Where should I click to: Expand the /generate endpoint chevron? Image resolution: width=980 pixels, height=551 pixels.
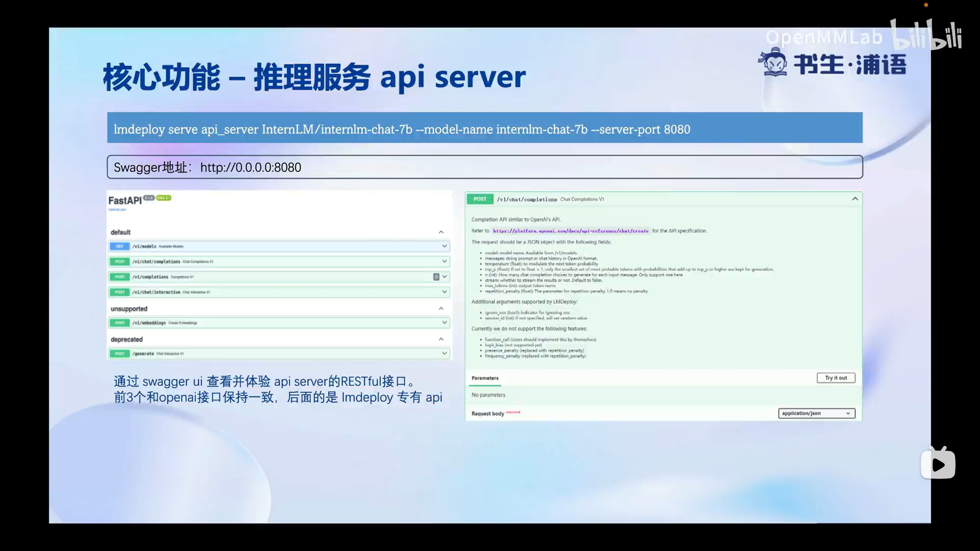pos(445,353)
